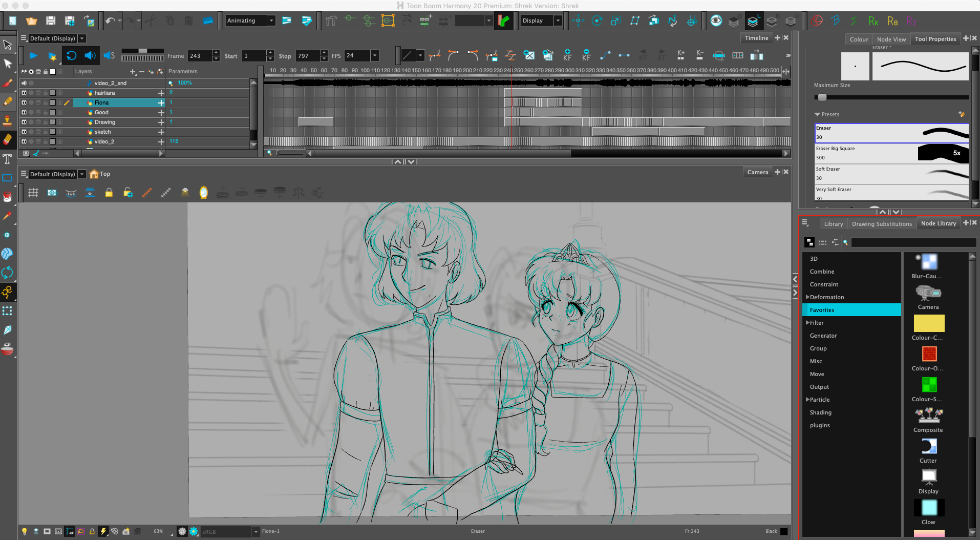
Task: Click the new preset icon beside Presets
Action: tap(961, 114)
